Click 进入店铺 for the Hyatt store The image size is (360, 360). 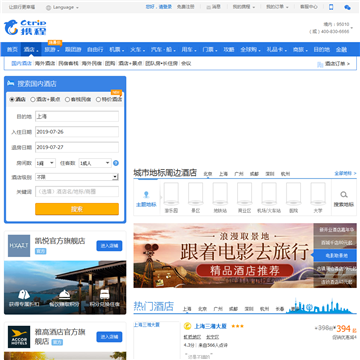tap(109, 246)
